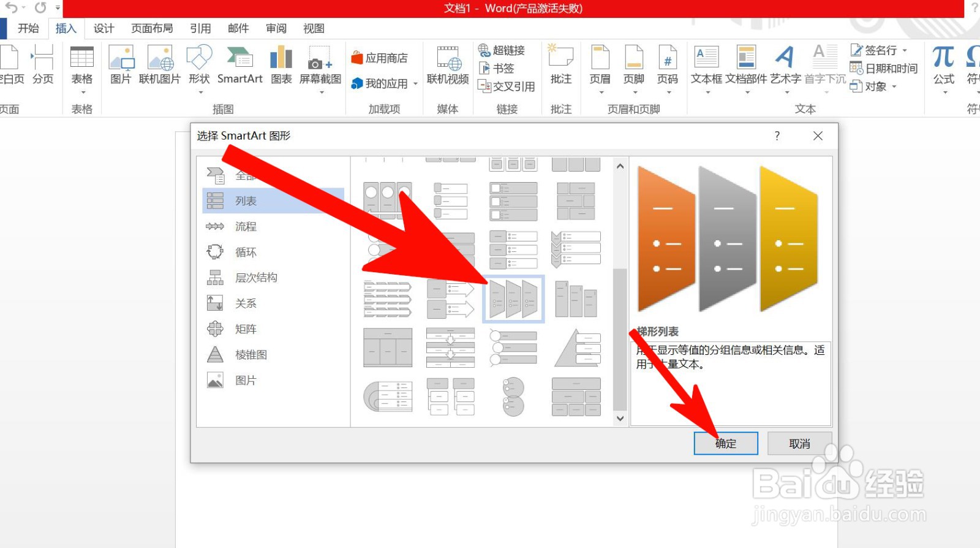The width and height of the screenshot is (980, 548).
Task: Click the SmartArt gallery scroll down arrow
Action: coord(620,418)
